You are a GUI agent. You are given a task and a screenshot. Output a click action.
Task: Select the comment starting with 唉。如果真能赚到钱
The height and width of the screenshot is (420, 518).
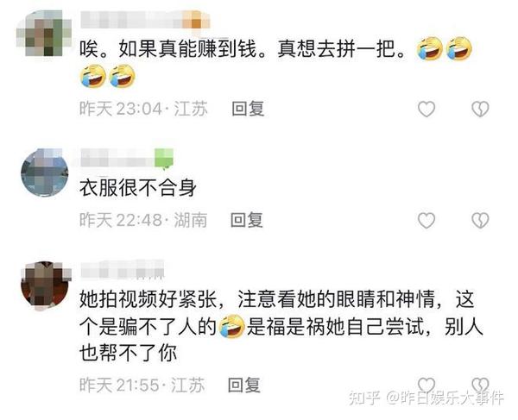coord(276,62)
